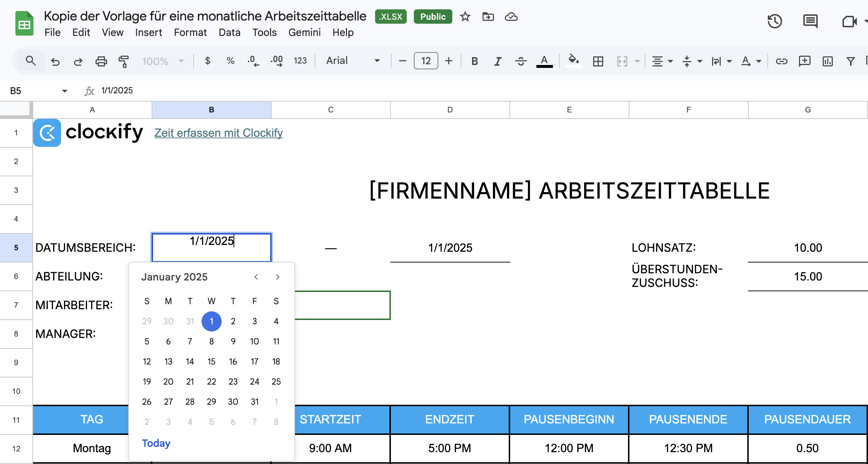Click the borders icon
The height and width of the screenshot is (464, 868).
[598, 61]
